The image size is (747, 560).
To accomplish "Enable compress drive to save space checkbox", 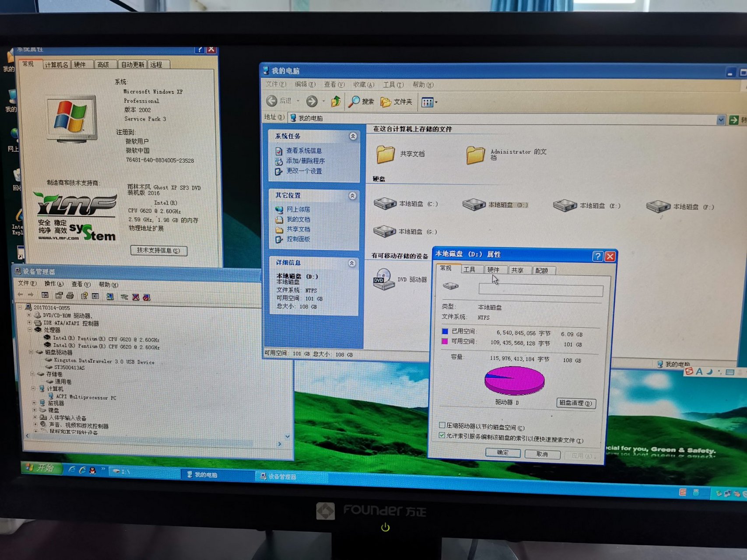I will click(x=442, y=425).
